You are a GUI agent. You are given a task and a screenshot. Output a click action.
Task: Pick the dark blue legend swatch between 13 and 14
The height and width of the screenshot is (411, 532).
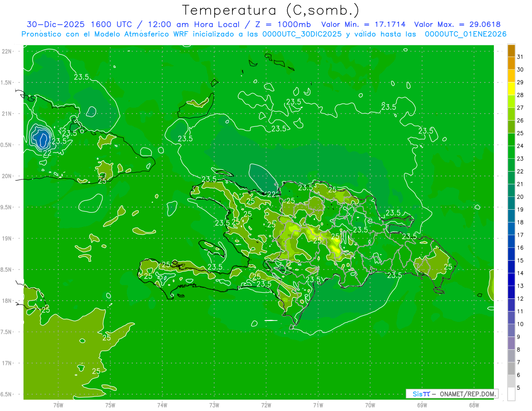(511, 279)
